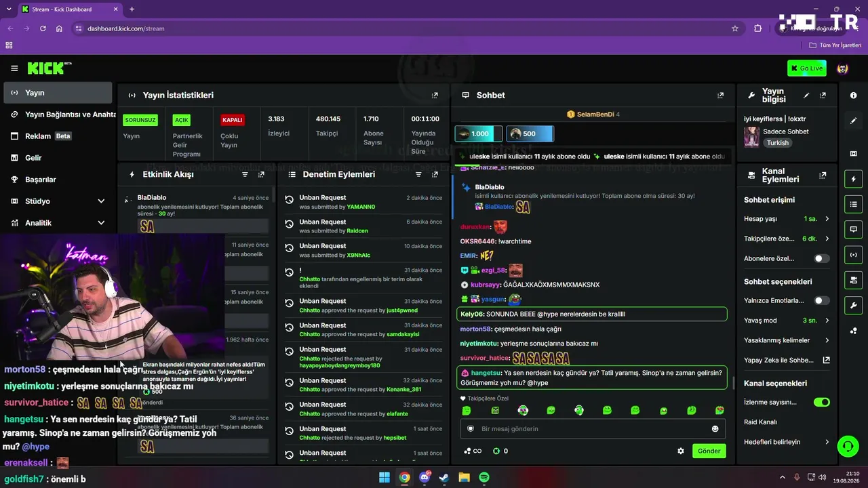
Task: Open Raid Kanalı option
Action: point(760,422)
